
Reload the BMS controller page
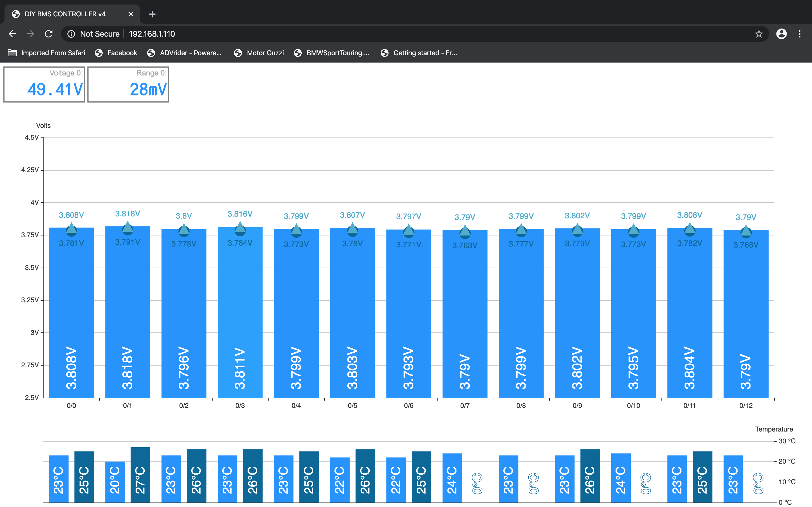pyautogui.click(x=49, y=34)
